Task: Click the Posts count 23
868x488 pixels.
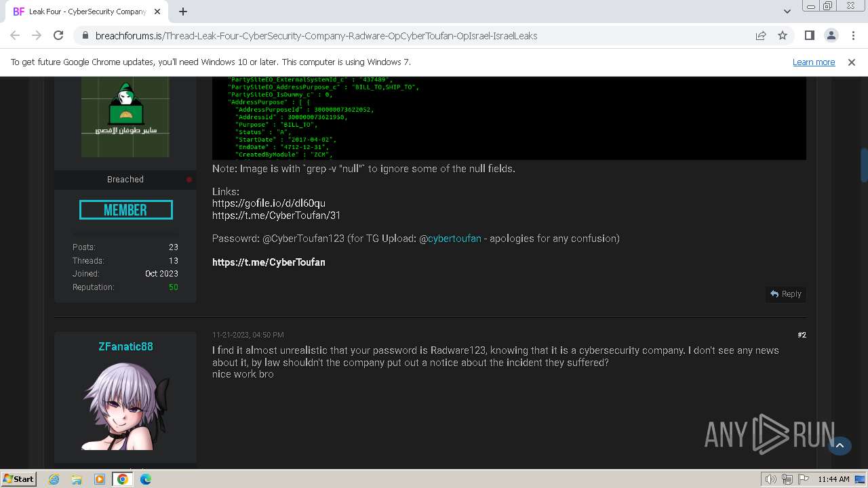Action: [174, 247]
